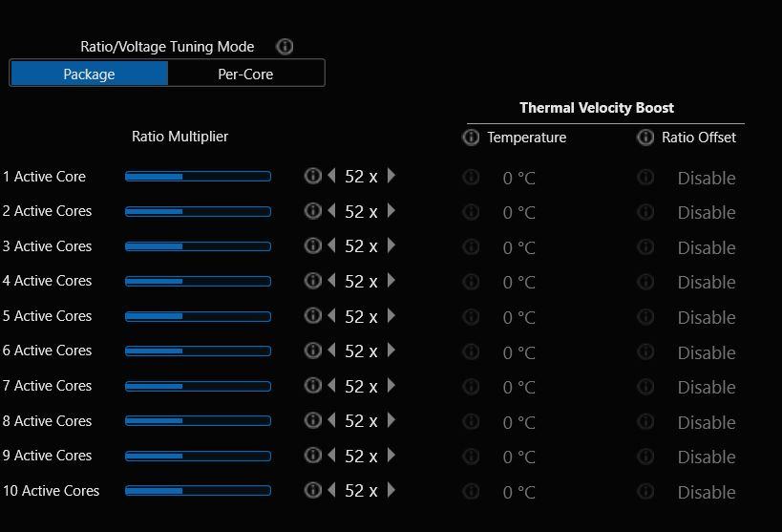Screen dimensions: 782x532
Task: Open Ratio Offset setting for 1 Active Core
Action: point(706,178)
